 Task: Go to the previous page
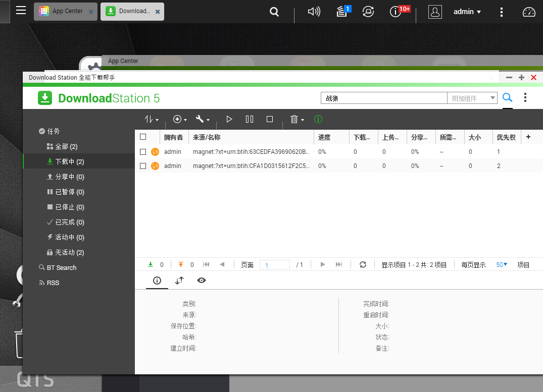click(x=222, y=265)
